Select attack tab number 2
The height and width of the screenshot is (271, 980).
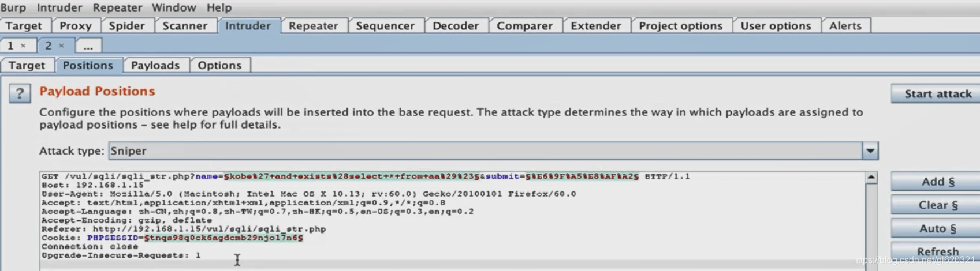pos(49,46)
